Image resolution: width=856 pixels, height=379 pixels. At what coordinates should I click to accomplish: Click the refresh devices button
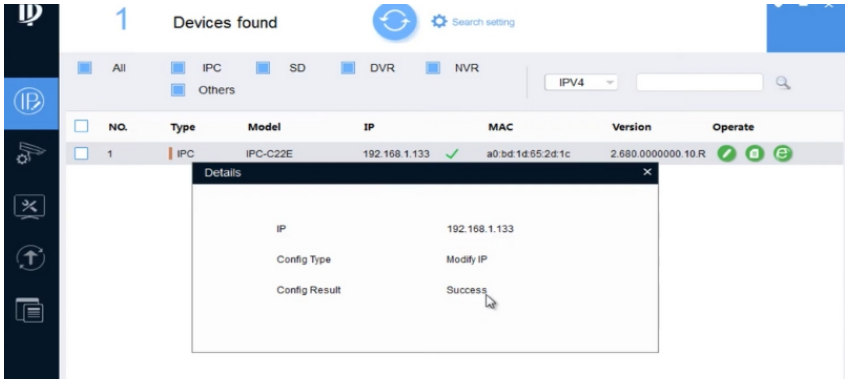pyautogui.click(x=394, y=21)
